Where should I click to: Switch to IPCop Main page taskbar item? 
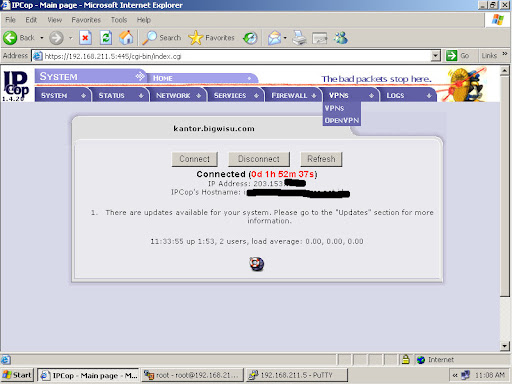(88, 375)
